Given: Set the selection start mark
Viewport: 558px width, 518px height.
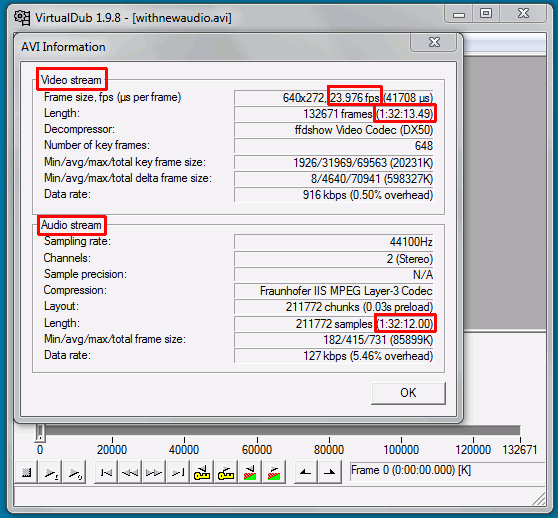Looking at the screenshot, I should (306, 472).
